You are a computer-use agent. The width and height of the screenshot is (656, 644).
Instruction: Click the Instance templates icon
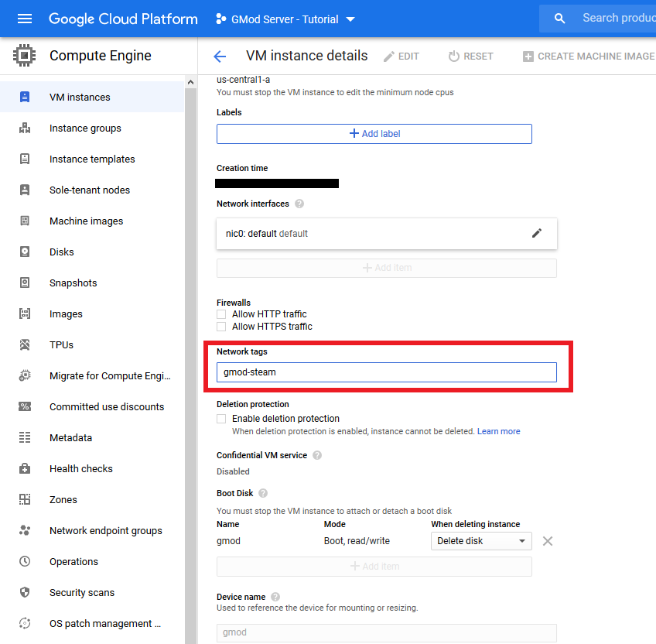pyautogui.click(x=25, y=159)
